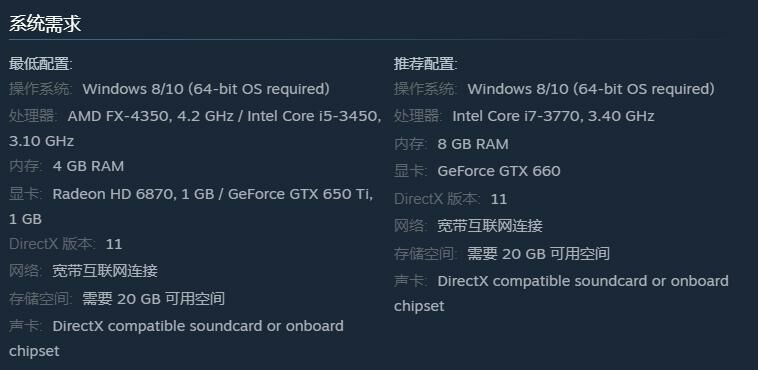This screenshot has height=370, width=758.
Task: Click the recommended 操作系统 Windows 8/10 text
Action: (591, 89)
